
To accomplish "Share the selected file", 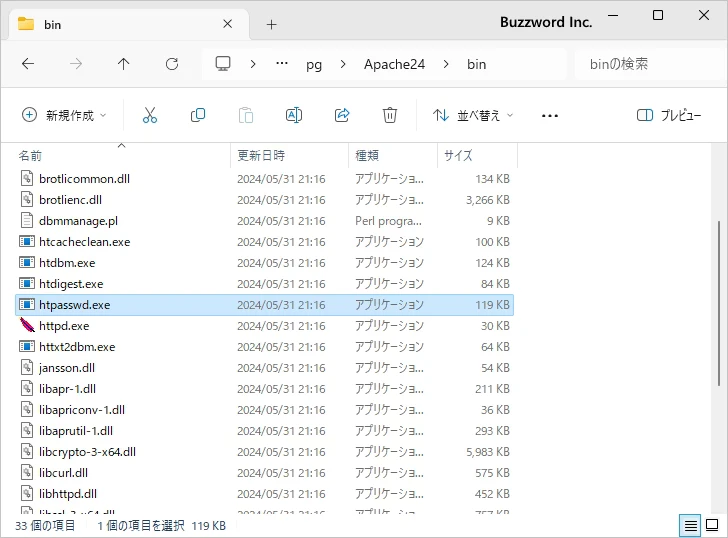I will [x=342, y=115].
